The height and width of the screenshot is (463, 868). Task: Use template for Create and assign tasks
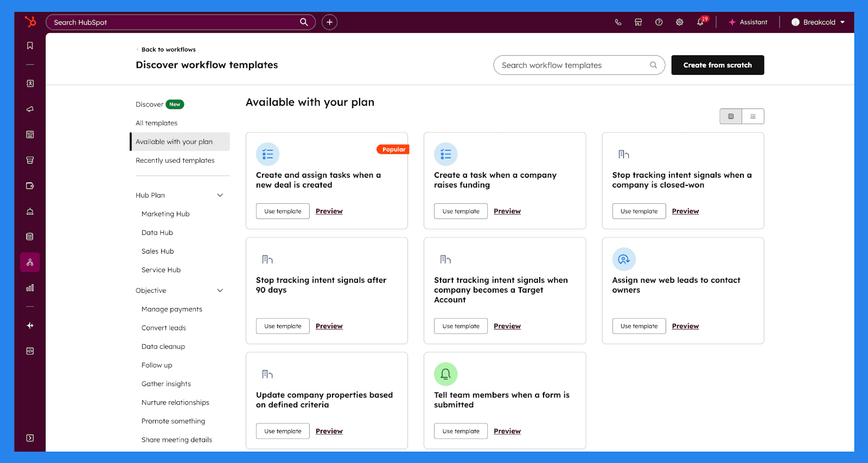click(283, 211)
